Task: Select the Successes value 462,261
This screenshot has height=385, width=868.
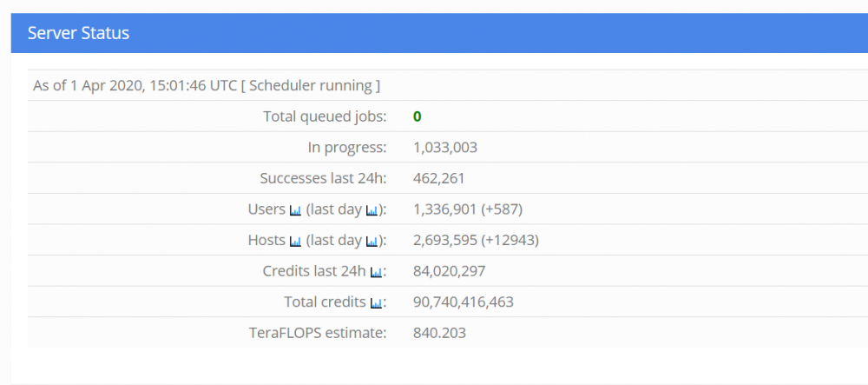Action: pyautogui.click(x=439, y=178)
